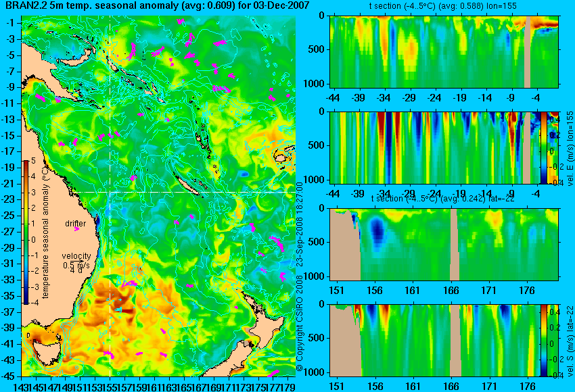
Task: Click the magenta drifter marker beside the drifter label
Action: pyautogui.click(x=76, y=229)
